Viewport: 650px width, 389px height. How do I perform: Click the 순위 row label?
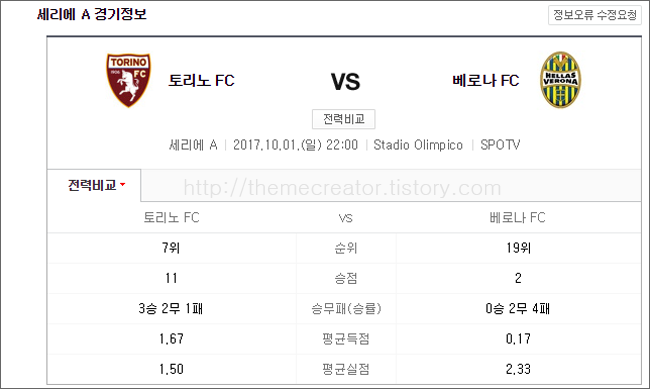(346, 248)
